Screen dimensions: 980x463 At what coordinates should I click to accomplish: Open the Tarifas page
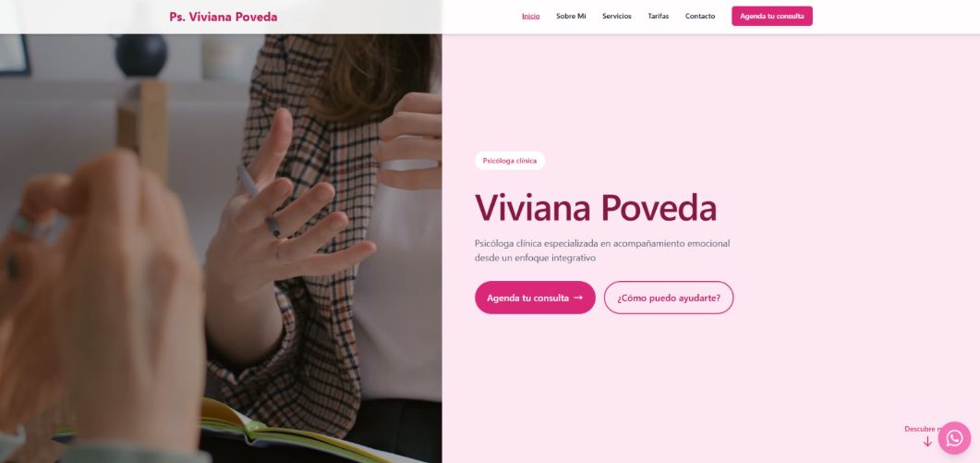tap(659, 17)
